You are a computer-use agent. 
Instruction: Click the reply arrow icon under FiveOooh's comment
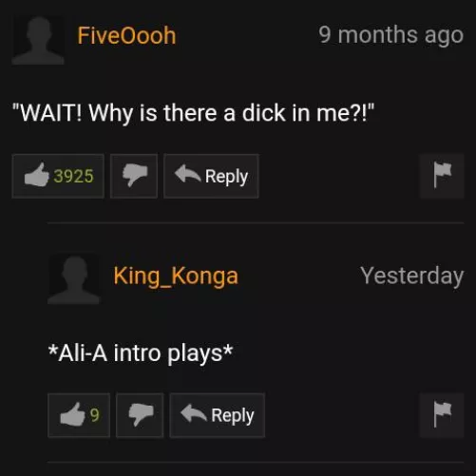point(187,174)
